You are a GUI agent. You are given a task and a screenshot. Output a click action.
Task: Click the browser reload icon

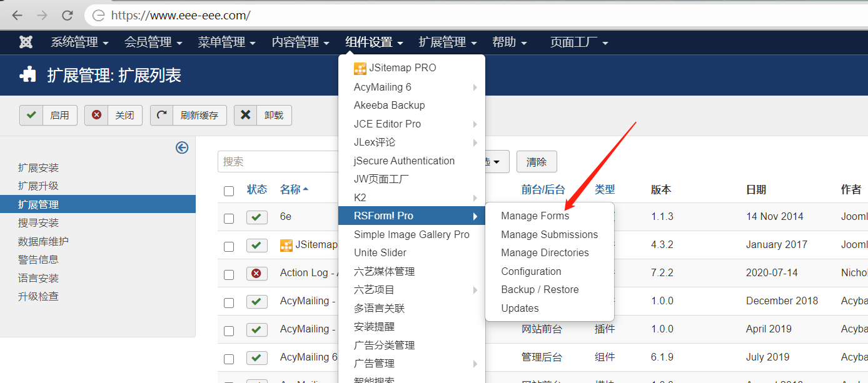pyautogui.click(x=69, y=14)
